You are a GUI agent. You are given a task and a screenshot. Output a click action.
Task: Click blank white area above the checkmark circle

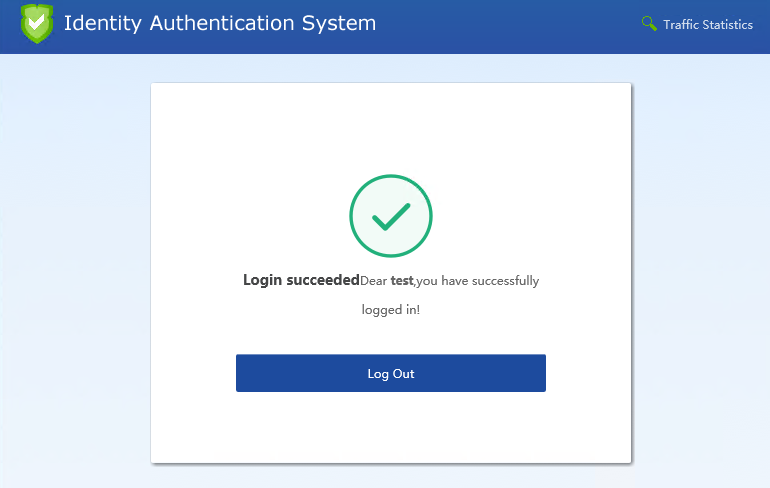pyautogui.click(x=390, y=125)
